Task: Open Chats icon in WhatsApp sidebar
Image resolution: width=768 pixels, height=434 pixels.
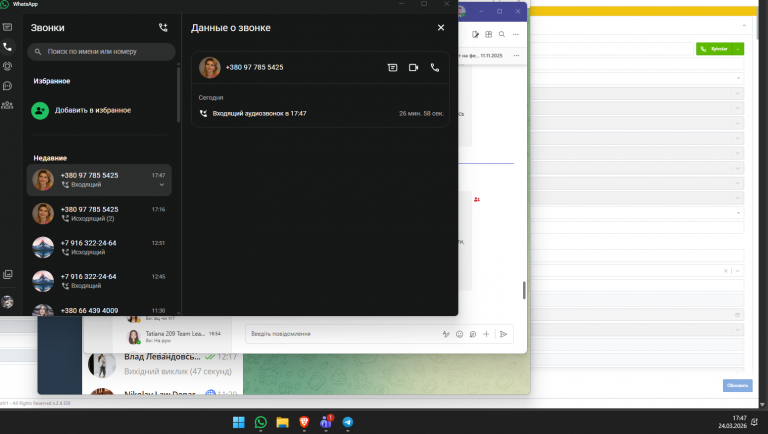Action: click(x=7, y=27)
